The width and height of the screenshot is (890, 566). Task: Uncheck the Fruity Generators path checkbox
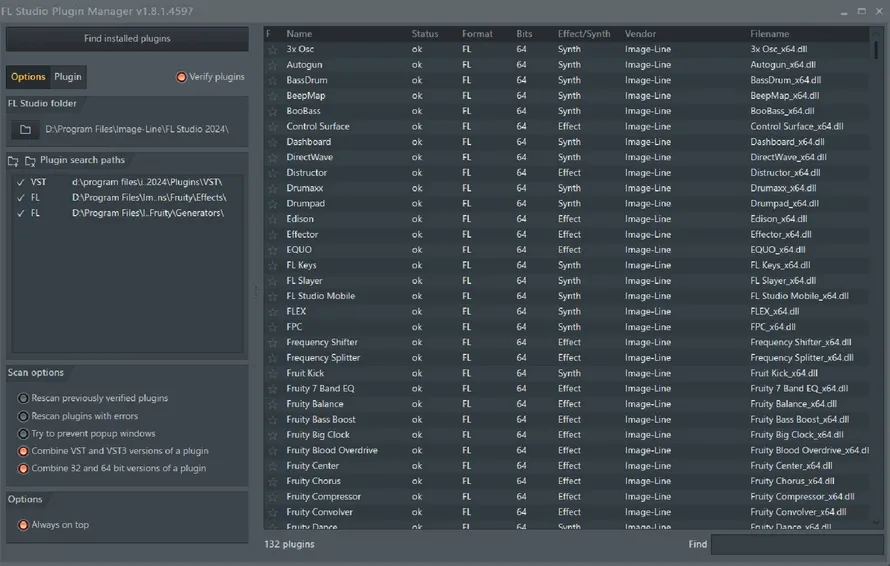[x=21, y=213]
